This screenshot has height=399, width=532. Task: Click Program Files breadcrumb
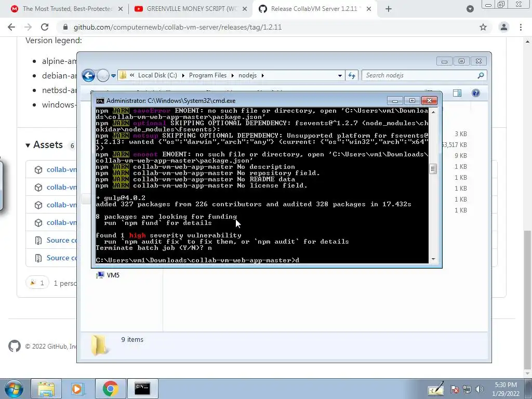pos(208,75)
